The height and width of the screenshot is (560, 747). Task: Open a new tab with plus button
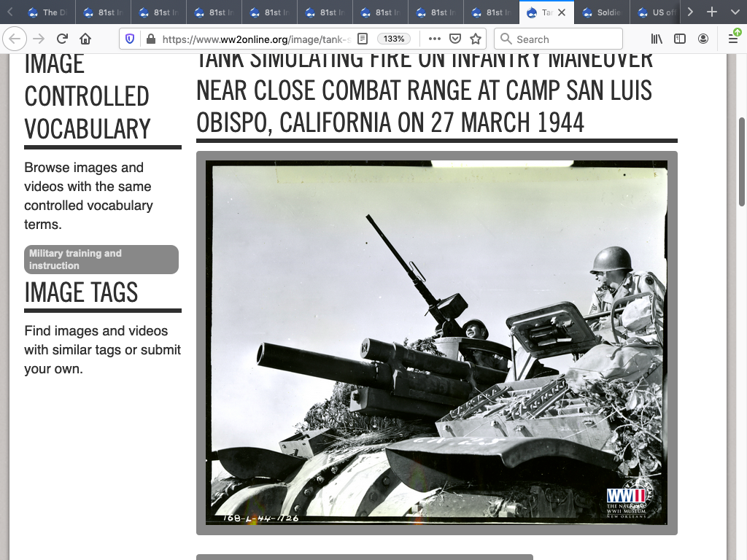click(712, 12)
